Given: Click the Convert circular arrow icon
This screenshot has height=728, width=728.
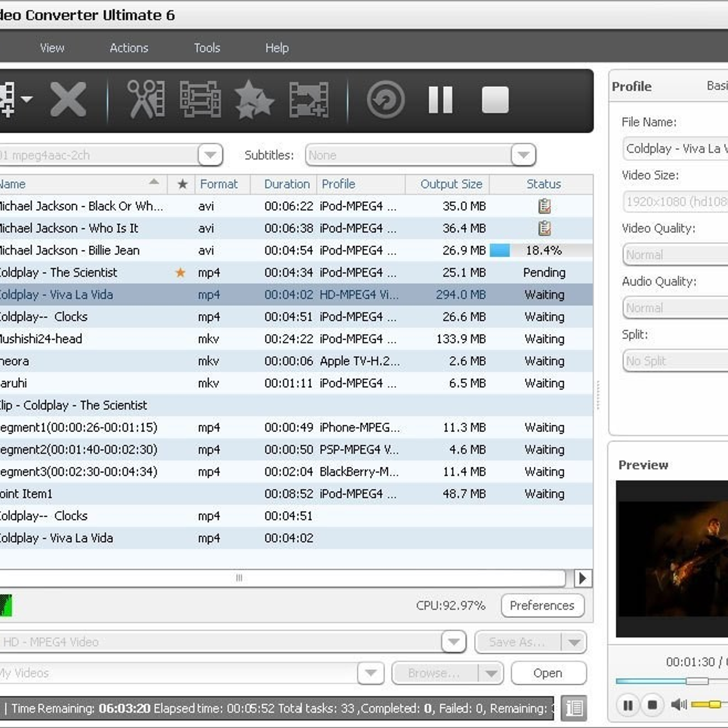Looking at the screenshot, I should 385,99.
